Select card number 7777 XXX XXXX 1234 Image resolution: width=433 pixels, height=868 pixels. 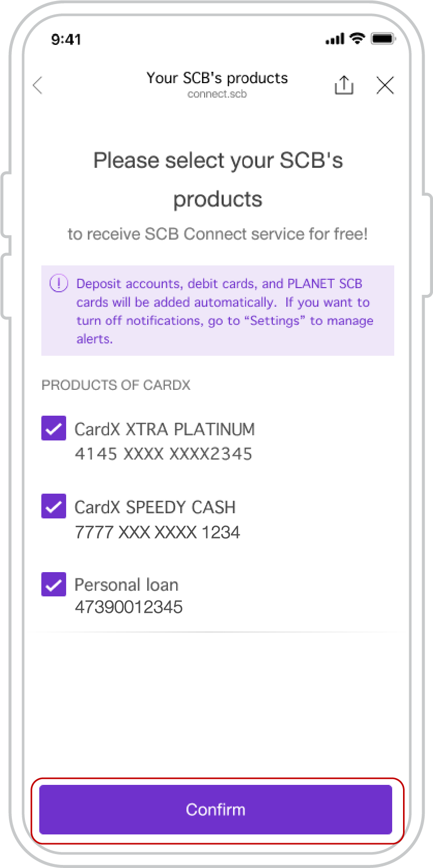point(158,532)
